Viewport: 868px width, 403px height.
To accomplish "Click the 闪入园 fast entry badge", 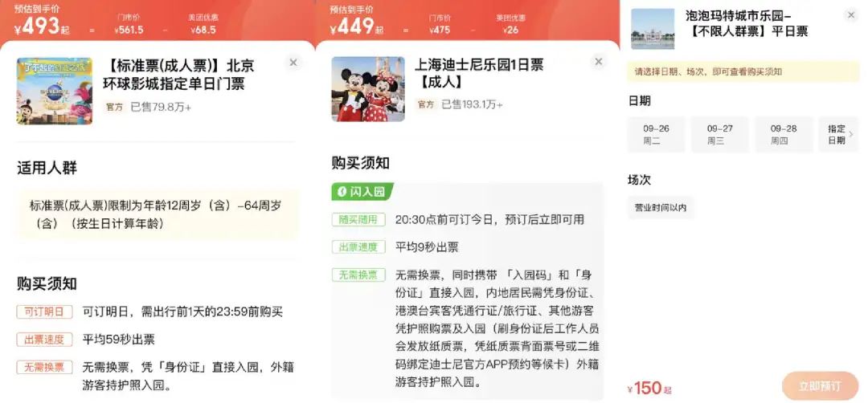I will 362,192.
